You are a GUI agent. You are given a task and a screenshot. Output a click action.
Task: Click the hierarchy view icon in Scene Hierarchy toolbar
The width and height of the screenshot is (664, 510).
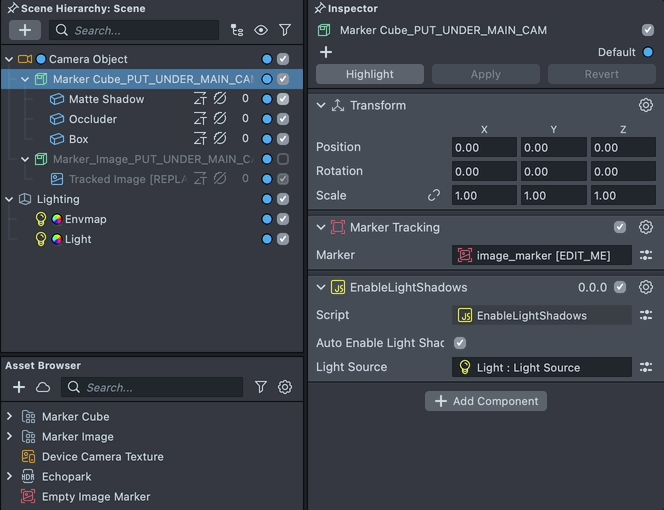point(237,31)
